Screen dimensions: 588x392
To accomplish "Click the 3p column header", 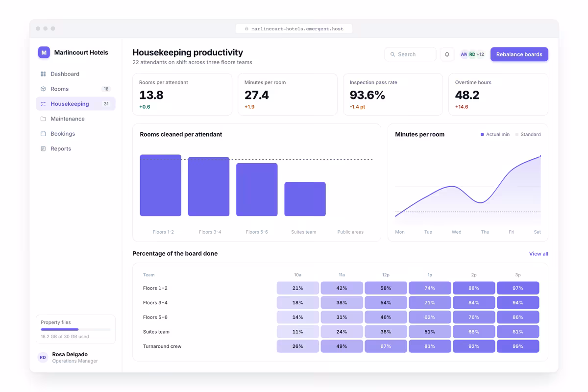I will click(x=518, y=275).
